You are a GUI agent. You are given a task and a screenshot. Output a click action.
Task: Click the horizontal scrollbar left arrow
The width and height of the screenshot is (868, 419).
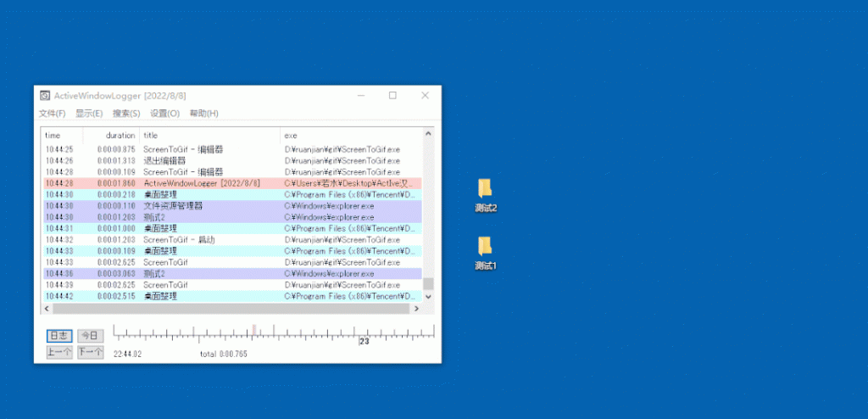(x=47, y=309)
